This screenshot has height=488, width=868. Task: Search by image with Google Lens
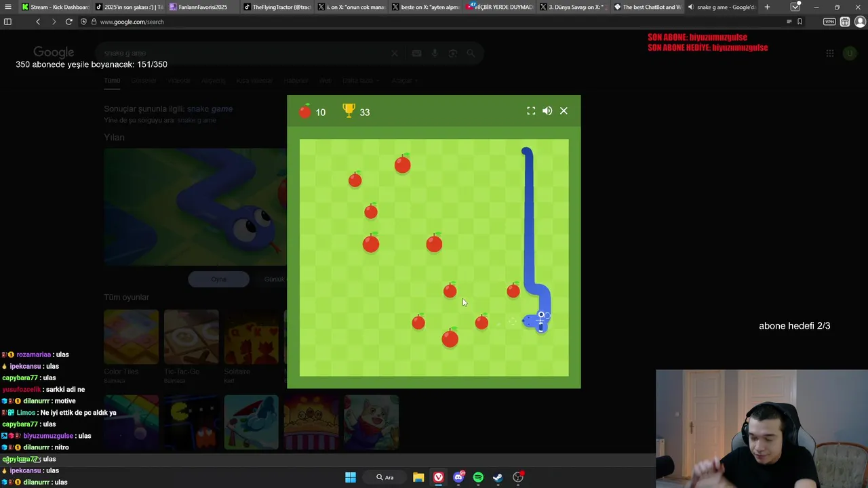point(452,54)
